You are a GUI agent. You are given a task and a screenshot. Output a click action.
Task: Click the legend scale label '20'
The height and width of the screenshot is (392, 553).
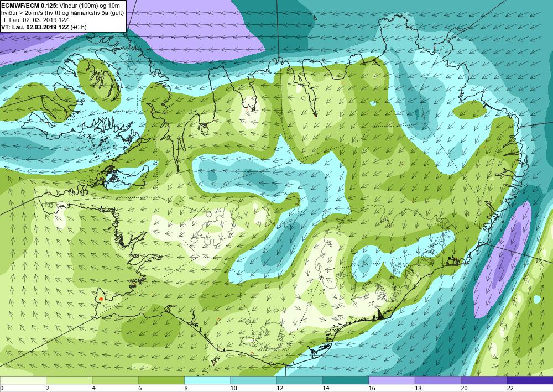coord(465,388)
